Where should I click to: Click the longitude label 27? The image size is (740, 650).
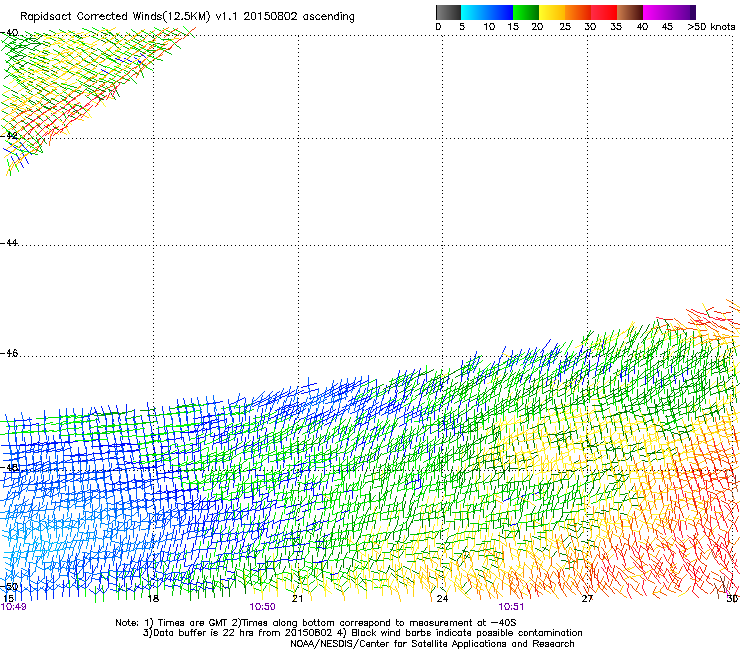click(x=587, y=599)
